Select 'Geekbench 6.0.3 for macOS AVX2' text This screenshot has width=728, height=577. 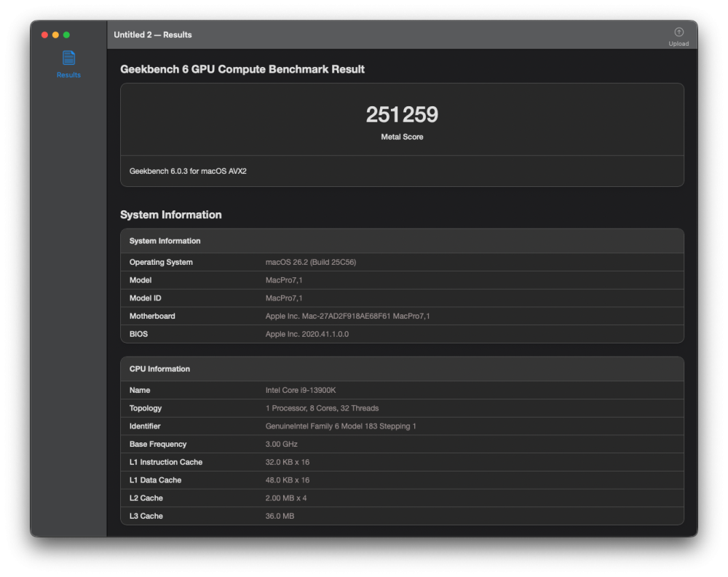[188, 171]
